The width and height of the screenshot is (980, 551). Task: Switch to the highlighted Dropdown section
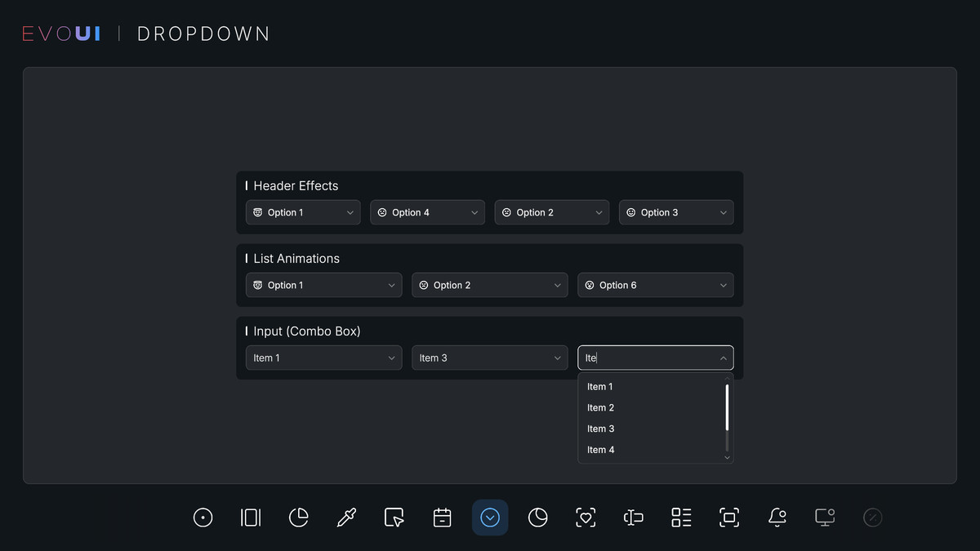tap(490, 517)
